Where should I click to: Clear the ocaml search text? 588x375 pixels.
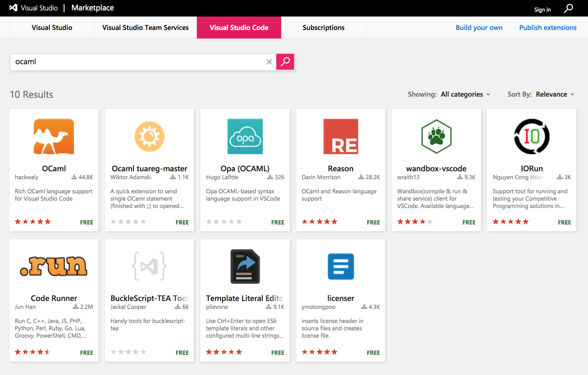(x=269, y=62)
